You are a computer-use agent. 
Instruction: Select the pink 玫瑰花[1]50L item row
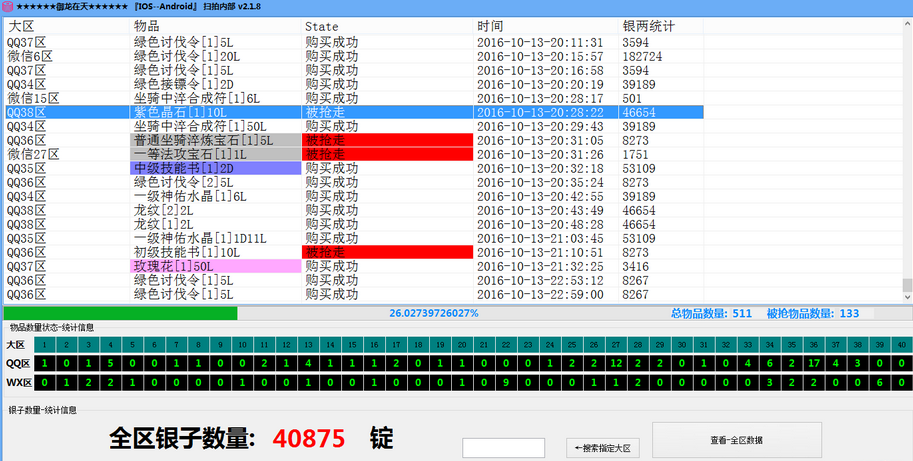(x=215, y=267)
